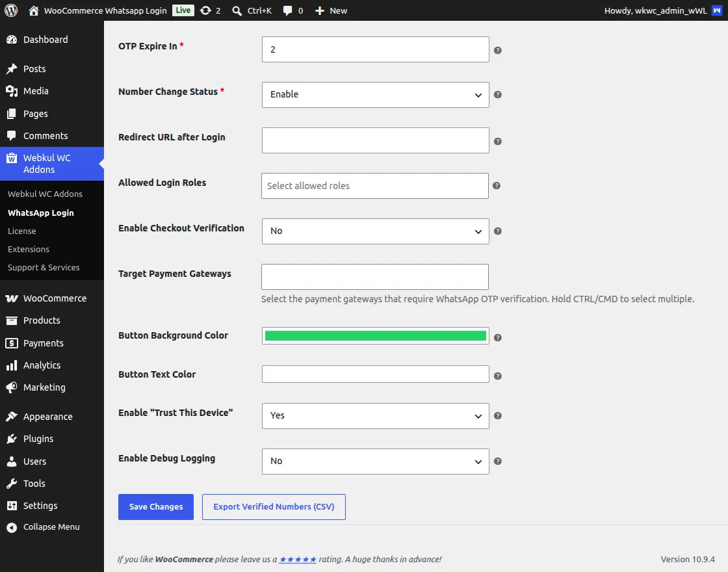Open the Extensions submenu item
Image resolution: width=728 pixels, height=572 pixels.
pyautogui.click(x=29, y=250)
